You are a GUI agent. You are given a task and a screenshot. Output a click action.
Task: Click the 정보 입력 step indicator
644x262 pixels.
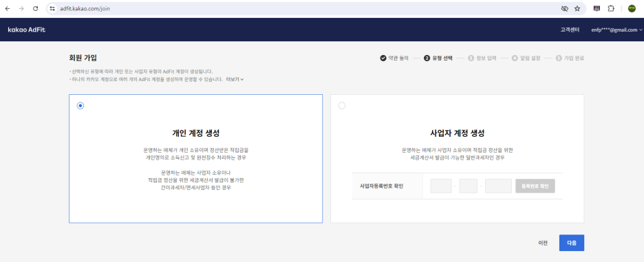482,58
